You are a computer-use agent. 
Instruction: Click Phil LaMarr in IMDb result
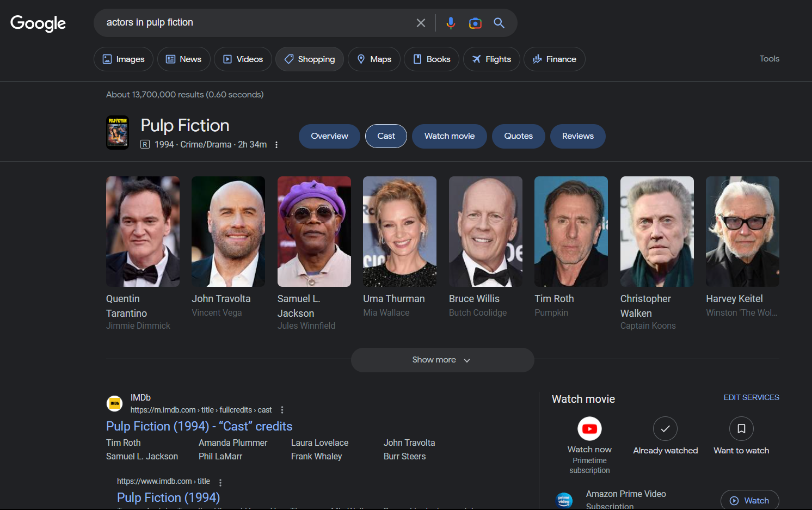[220, 457]
